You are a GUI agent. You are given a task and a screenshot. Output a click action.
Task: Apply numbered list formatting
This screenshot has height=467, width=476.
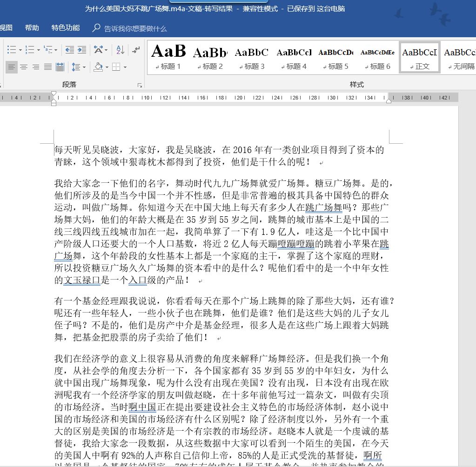pyautogui.click(x=29, y=50)
